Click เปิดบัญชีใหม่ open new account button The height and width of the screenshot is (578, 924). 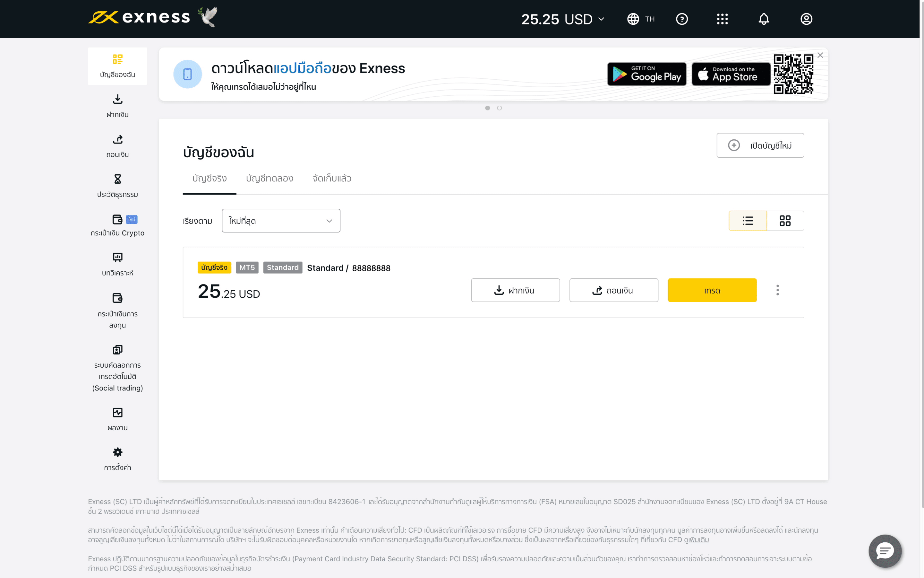[760, 145]
